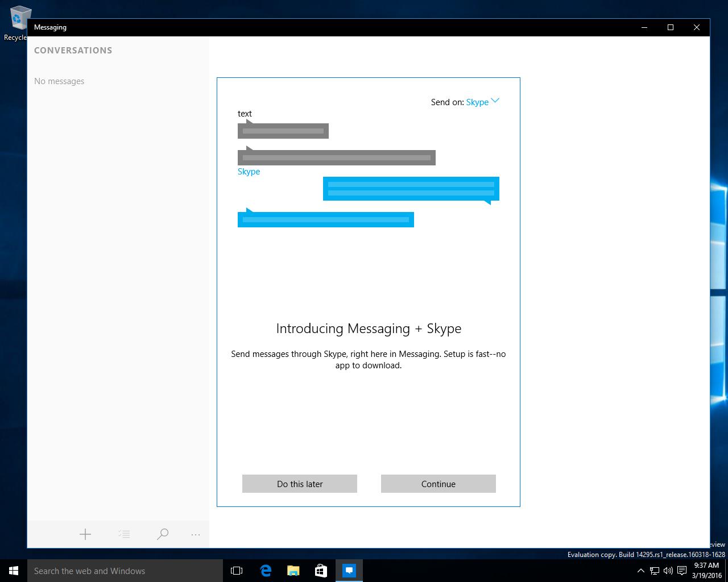Click Continue to set up Skype
The height and width of the screenshot is (582, 728).
pyautogui.click(x=439, y=484)
